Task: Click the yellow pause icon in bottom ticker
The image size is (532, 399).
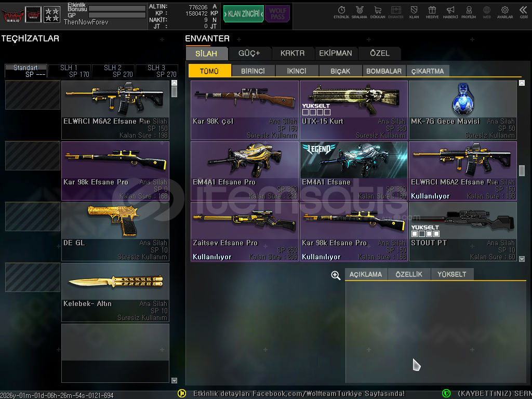Action: (182, 393)
